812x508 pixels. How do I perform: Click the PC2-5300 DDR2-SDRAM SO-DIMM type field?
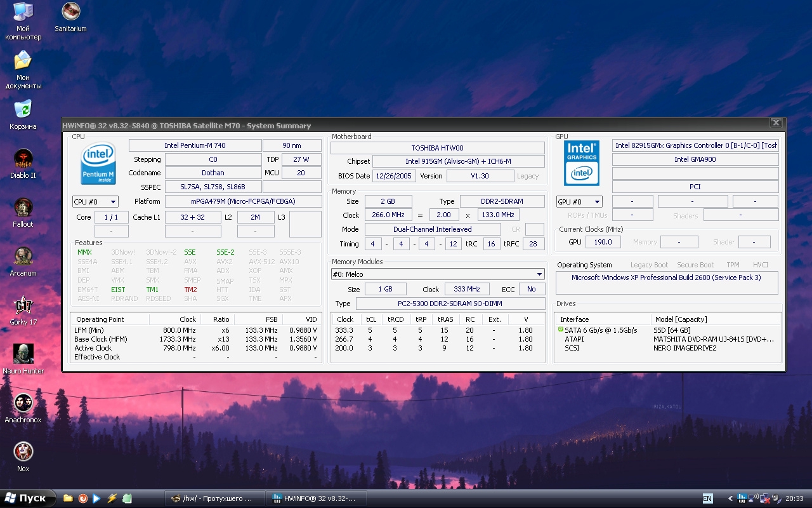(x=450, y=304)
